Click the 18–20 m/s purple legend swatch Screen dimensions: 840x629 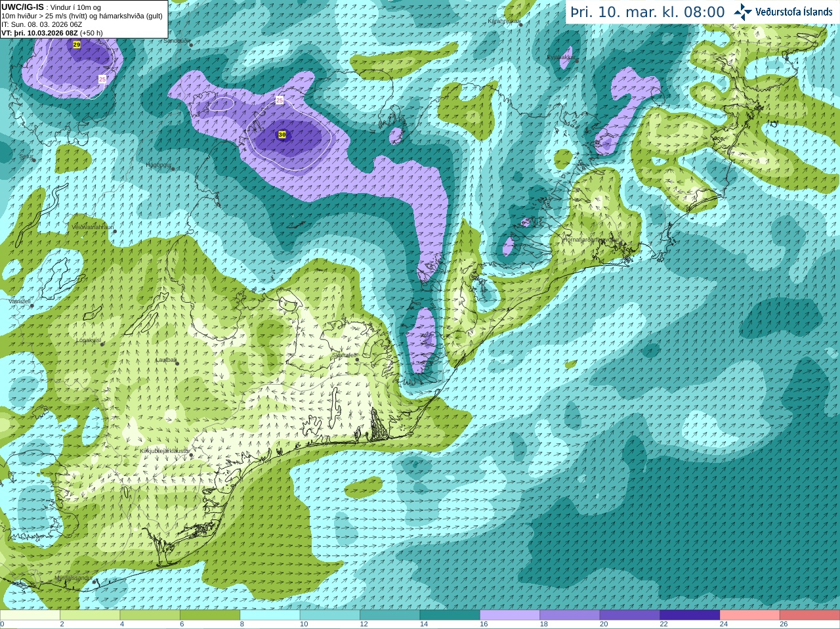570,615
